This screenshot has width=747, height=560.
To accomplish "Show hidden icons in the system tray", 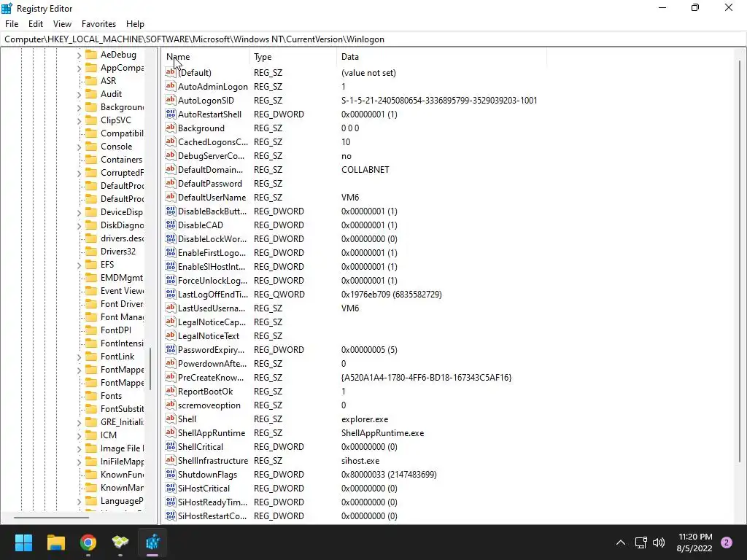I will point(620,542).
